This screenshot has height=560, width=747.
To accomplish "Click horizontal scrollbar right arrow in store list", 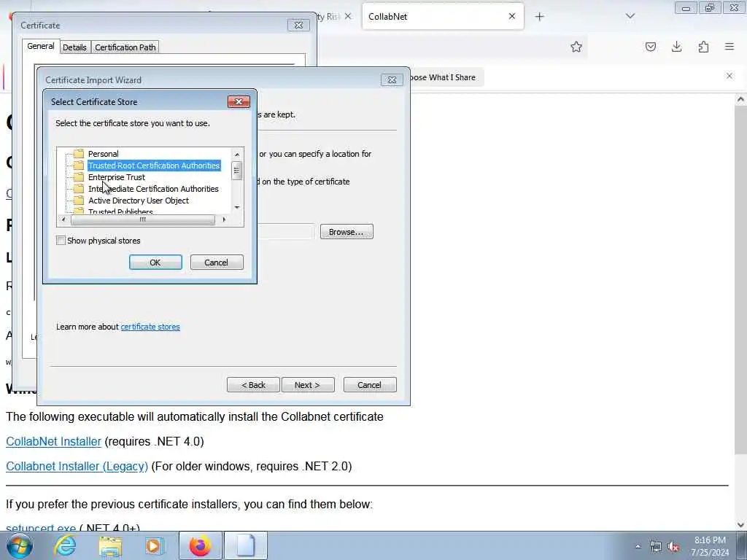I will tap(224, 219).
